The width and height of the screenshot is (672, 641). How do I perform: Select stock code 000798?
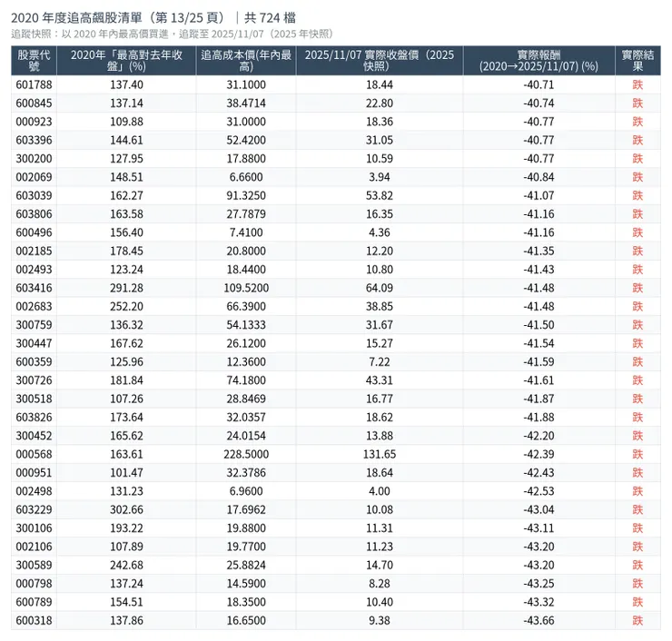[34, 584]
